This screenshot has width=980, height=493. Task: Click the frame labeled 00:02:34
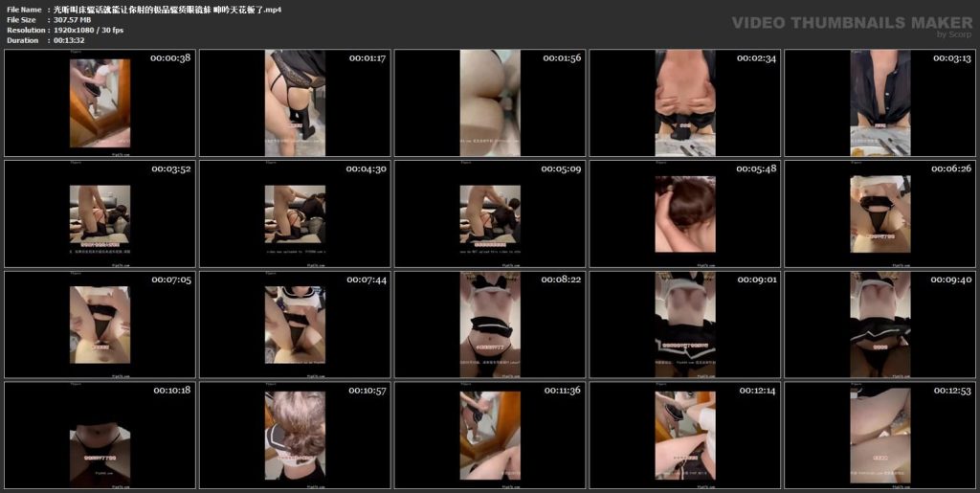[685, 102]
